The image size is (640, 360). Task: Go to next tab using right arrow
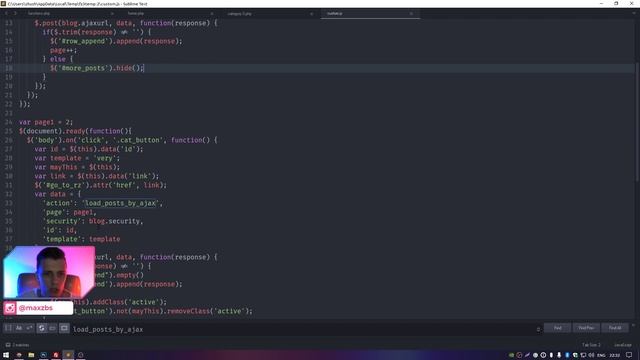tap(15, 13)
